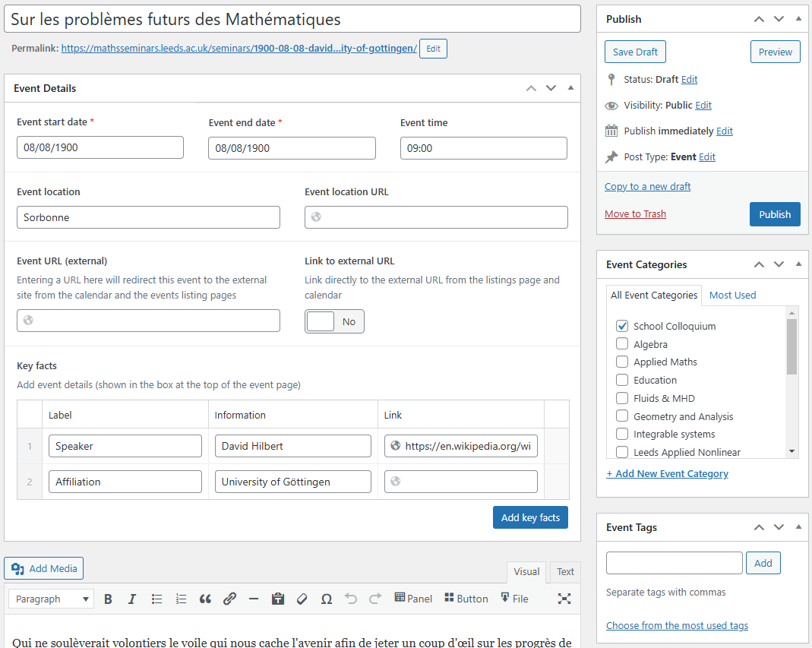Edit the Publish immediately schedule
The image size is (812, 648).
click(x=725, y=131)
